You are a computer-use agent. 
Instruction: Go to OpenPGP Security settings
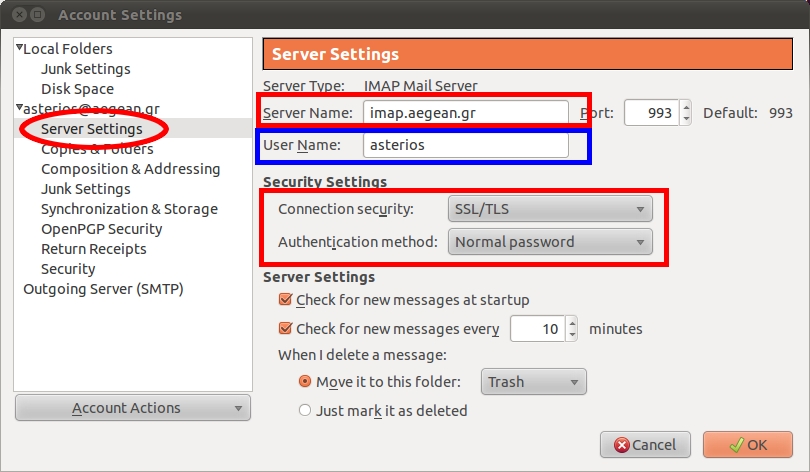102,229
